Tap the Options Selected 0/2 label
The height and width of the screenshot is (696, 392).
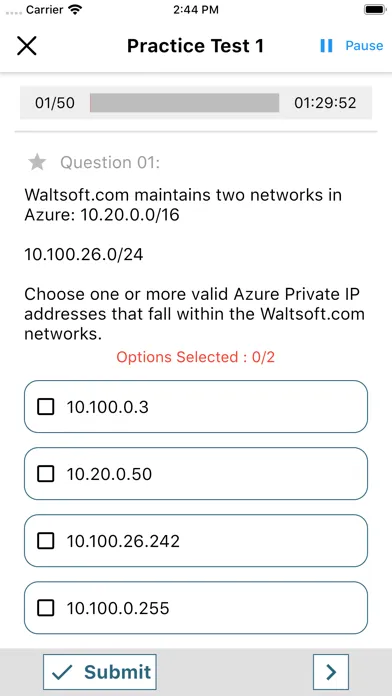pyautogui.click(x=196, y=357)
